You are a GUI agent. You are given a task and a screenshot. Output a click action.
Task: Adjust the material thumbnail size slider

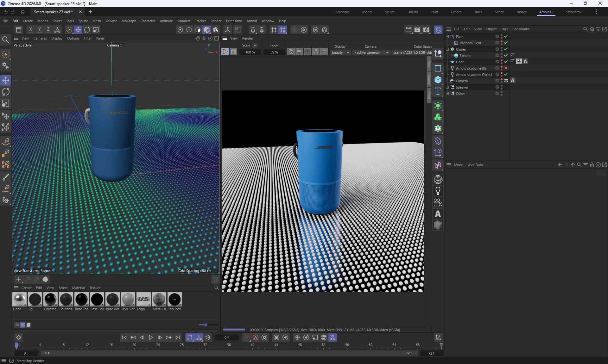tap(206, 325)
